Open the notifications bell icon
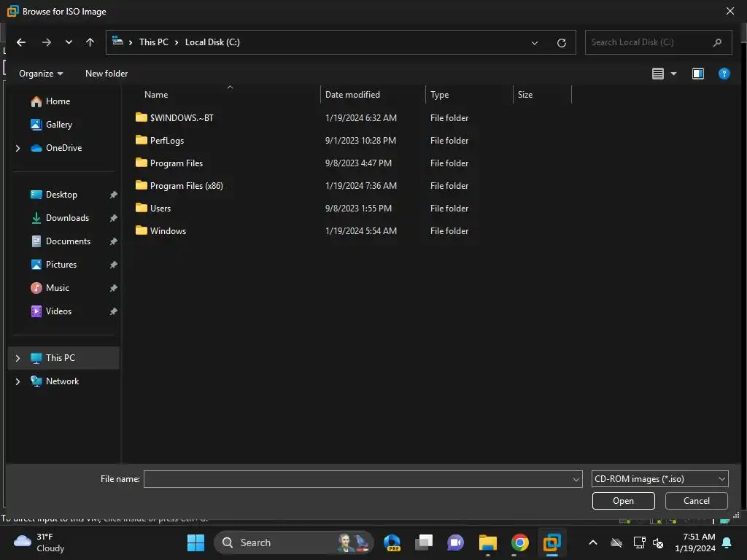This screenshot has height=560, width=747. pos(727,542)
